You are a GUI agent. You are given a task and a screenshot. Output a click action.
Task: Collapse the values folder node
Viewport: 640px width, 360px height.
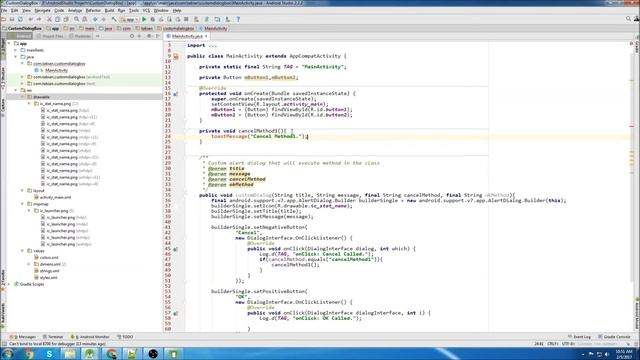point(22,251)
